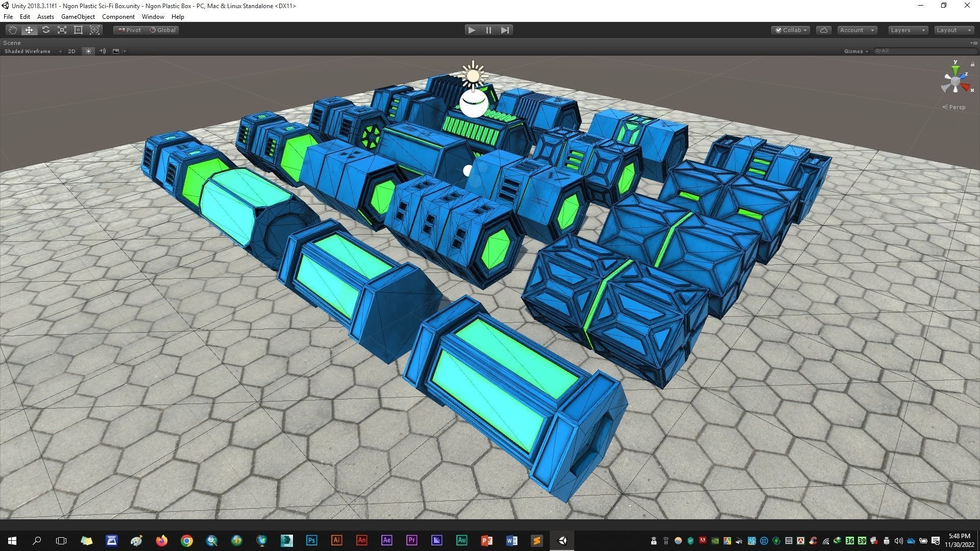Open the GameObject menu
The width and height of the screenshot is (980, 551).
pyautogui.click(x=78, y=17)
